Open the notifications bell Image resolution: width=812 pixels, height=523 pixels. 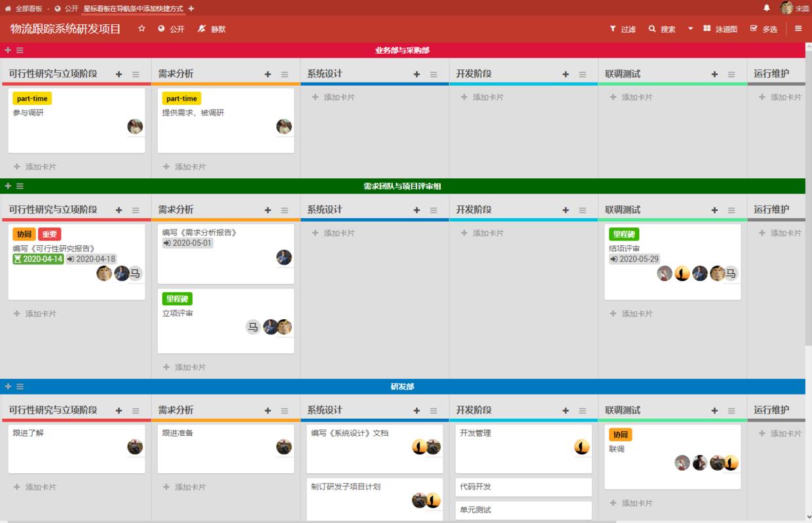tap(767, 8)
